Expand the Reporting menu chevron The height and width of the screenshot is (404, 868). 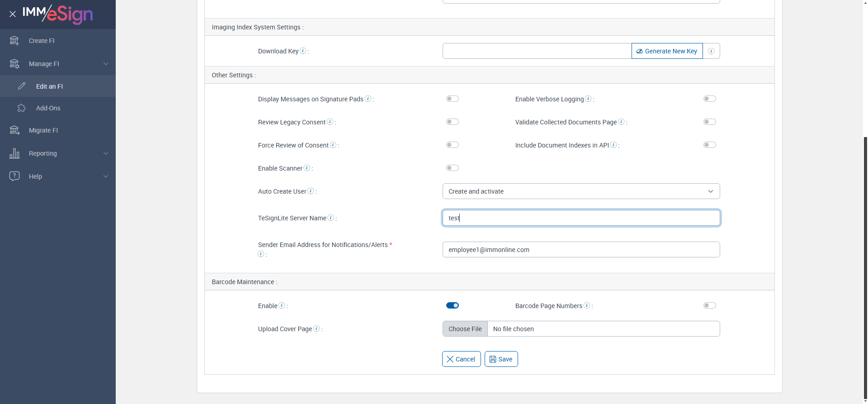click(x=106, y=153)
